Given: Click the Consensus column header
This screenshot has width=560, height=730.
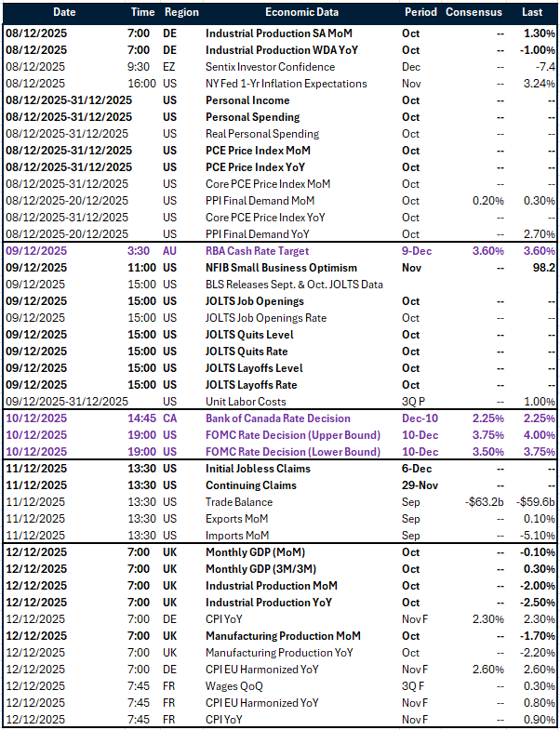Looking at the screenshot, I should click(x=473, y=12).
